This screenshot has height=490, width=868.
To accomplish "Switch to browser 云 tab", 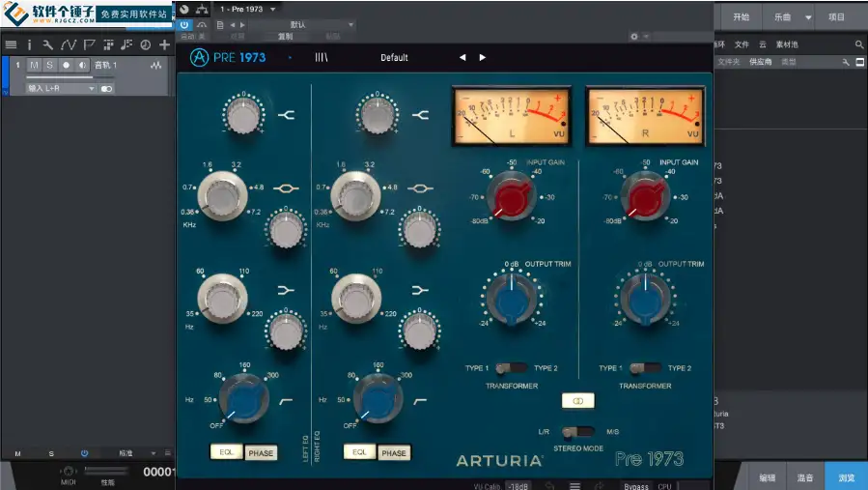I will [762, 44].
